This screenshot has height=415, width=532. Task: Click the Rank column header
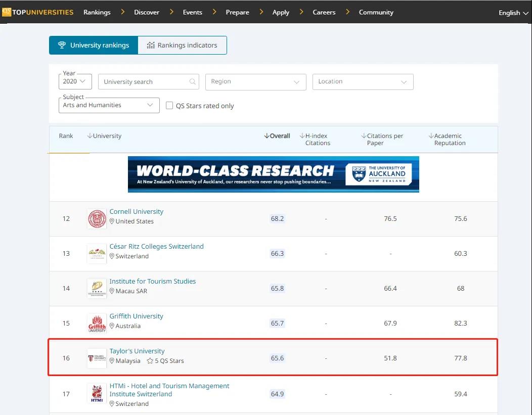tap(66, 135)
